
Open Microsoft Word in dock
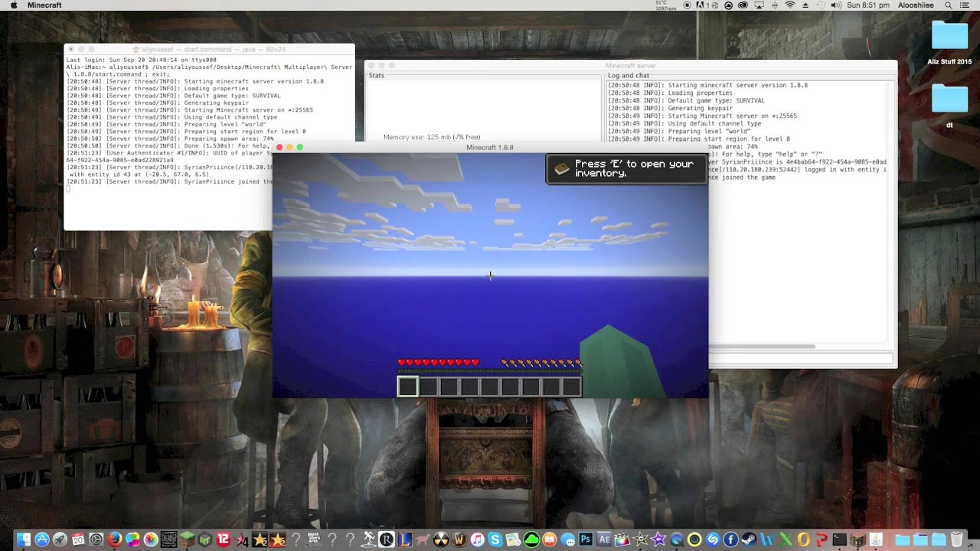pos(766,540)
